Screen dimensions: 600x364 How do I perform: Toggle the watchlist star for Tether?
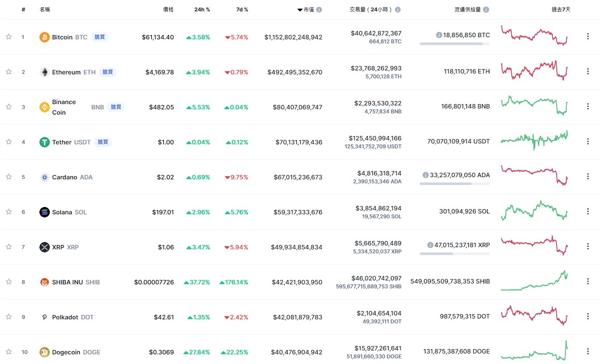pyautogui.click(x=9, y=142)
